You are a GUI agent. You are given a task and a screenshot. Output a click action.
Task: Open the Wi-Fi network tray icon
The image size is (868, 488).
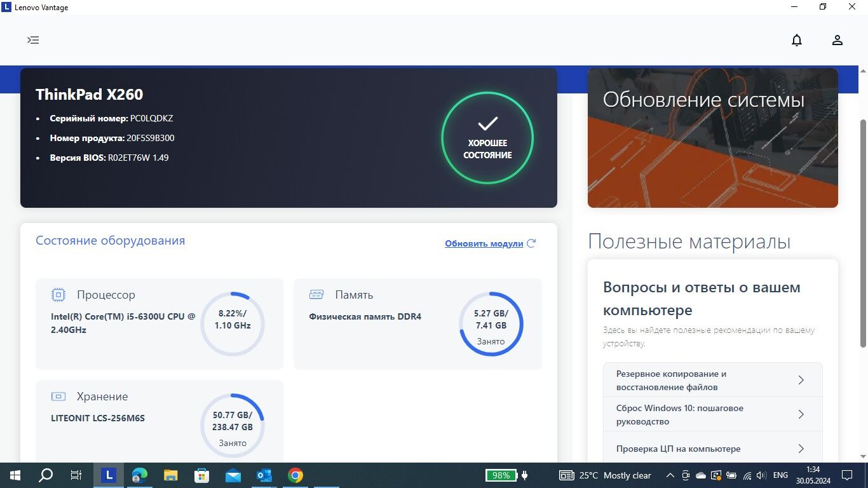(x=747, y=475)
